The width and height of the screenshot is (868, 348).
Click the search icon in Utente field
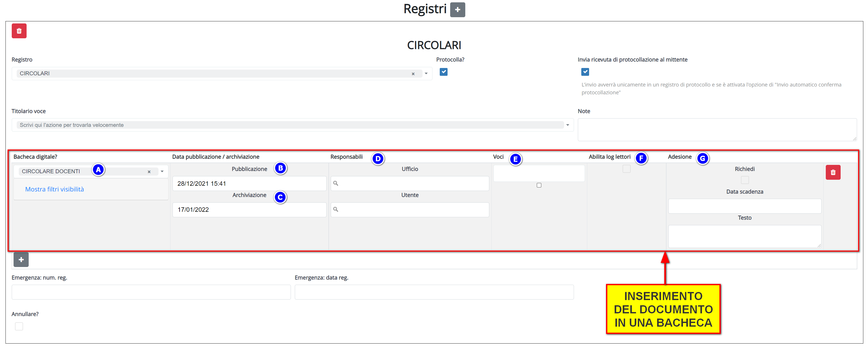click(336, 209)
